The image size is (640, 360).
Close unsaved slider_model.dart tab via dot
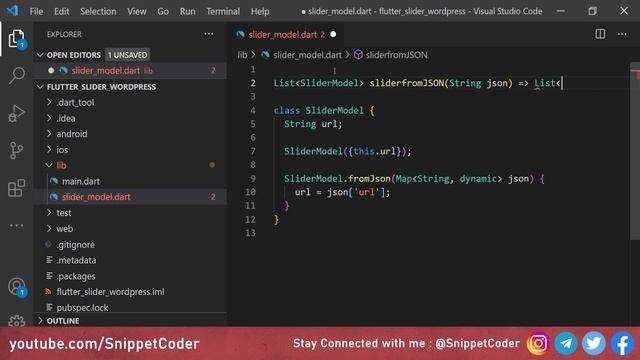(x=333, y=34)
